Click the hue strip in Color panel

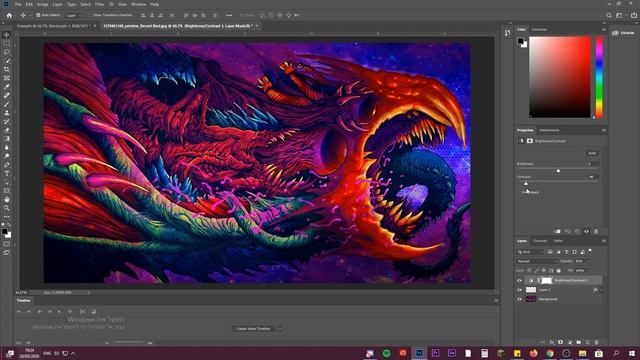coord(599,77)
